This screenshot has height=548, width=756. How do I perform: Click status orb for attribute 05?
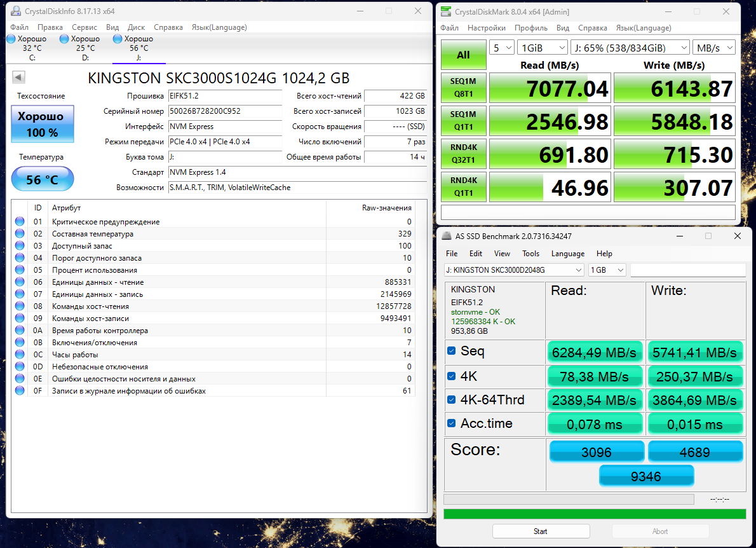click(x=20, y=270)
